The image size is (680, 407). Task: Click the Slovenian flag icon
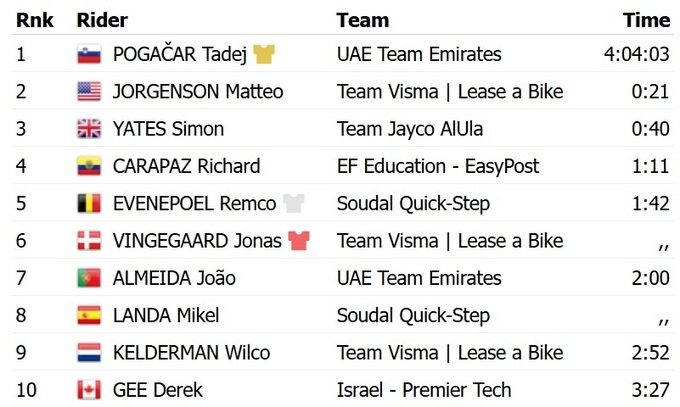point(89,55)
